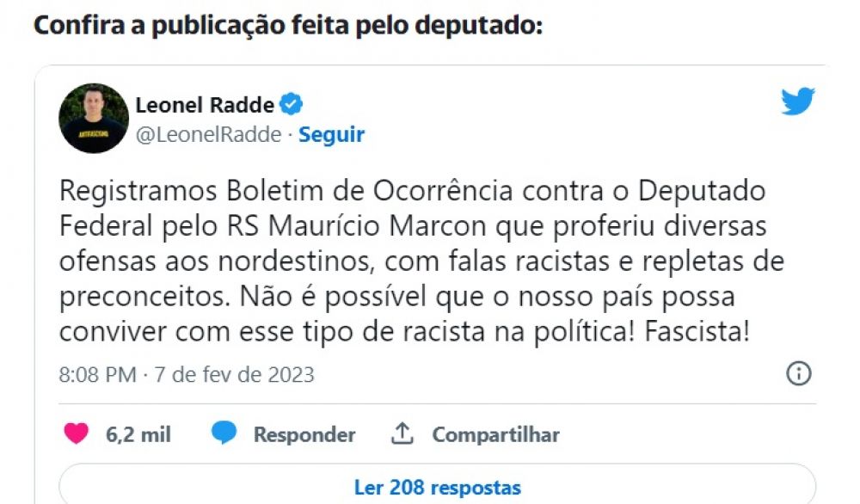Click the share upload arrow icon

(402, 434)
